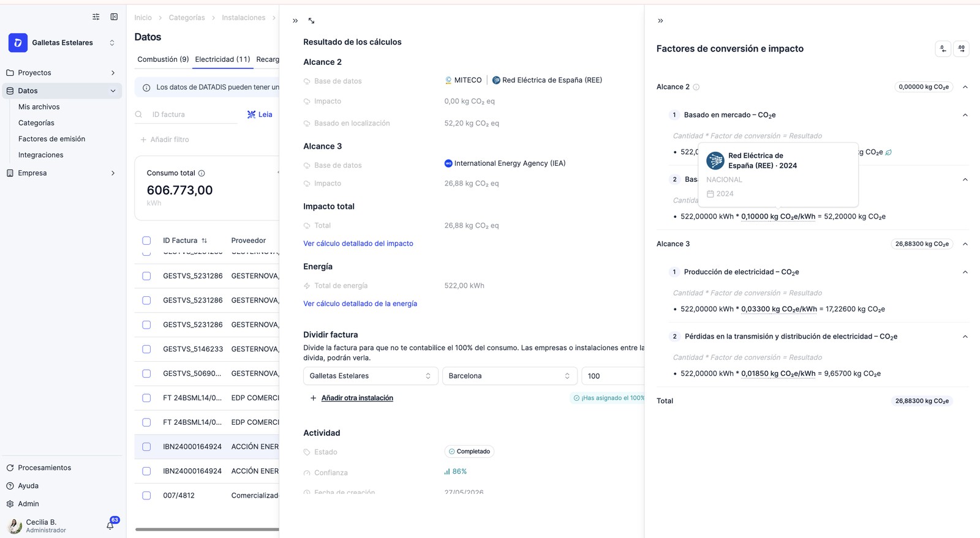Check the highlighted IBN24000164924 row
Image resolution: width=980 pixels, height=538 pixels.
pyautogui.click(x=146, y=447)
